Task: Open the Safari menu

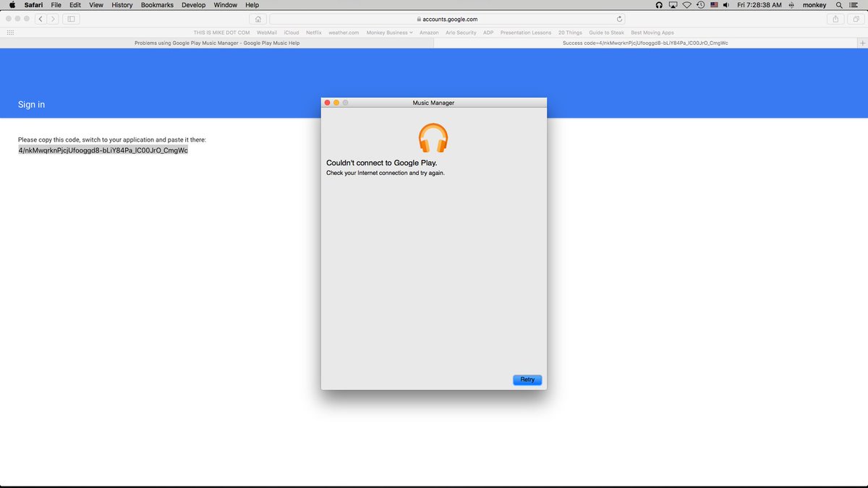Action: tap(33, 5)
